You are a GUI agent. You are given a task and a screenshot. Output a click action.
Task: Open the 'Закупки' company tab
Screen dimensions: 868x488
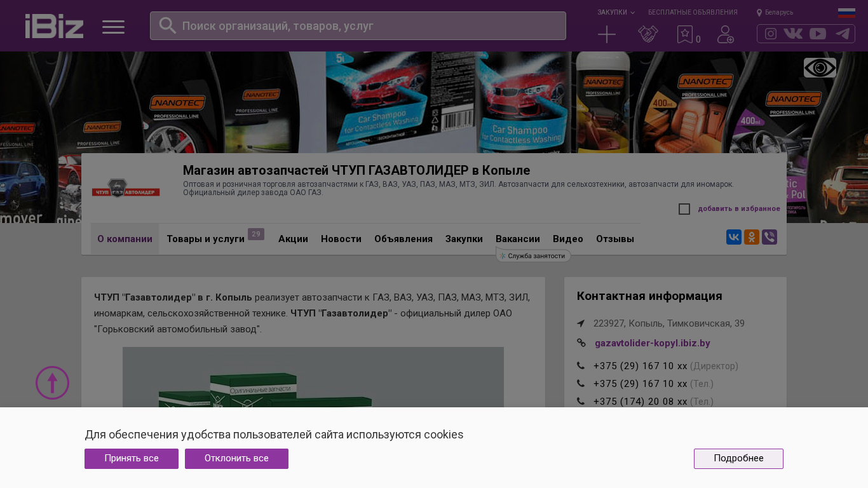[464, 239]
